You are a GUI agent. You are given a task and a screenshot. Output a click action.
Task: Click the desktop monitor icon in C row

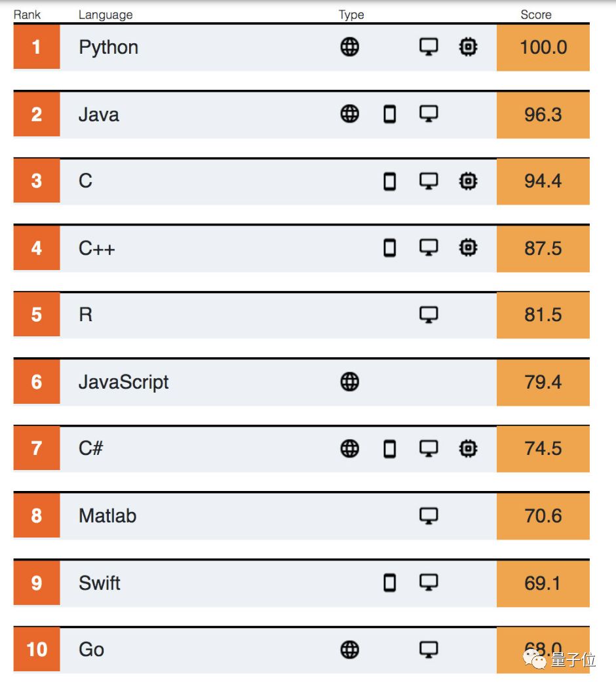(429, 181)
